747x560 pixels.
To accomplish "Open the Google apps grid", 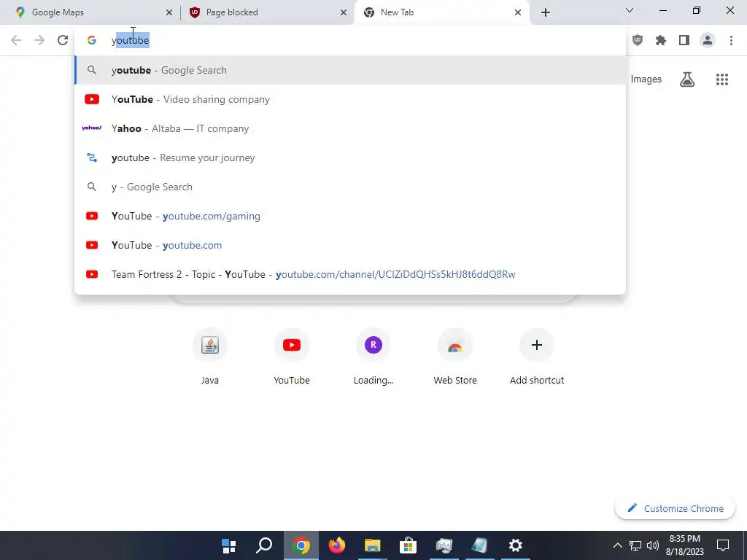I will pyautogui.click(x=722, y=79).
